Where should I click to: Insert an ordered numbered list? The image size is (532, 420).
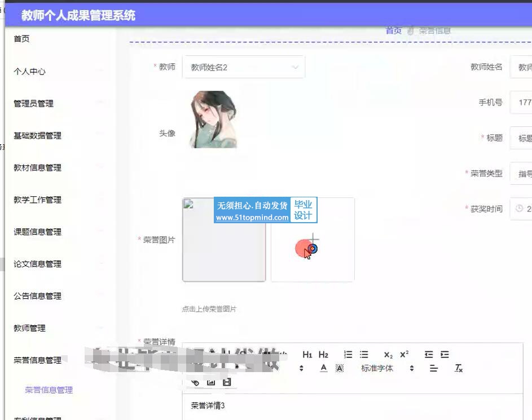click(x=348, y=355)
